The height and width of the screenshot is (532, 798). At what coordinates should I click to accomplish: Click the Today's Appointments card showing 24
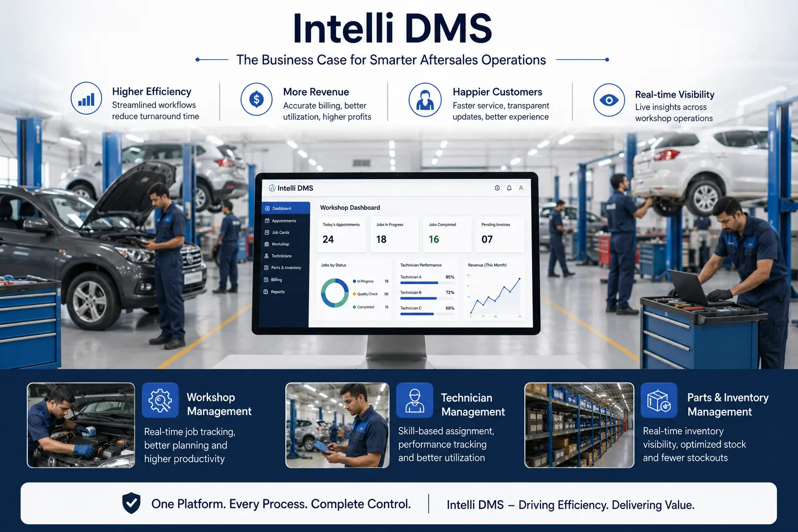(342, 234)
